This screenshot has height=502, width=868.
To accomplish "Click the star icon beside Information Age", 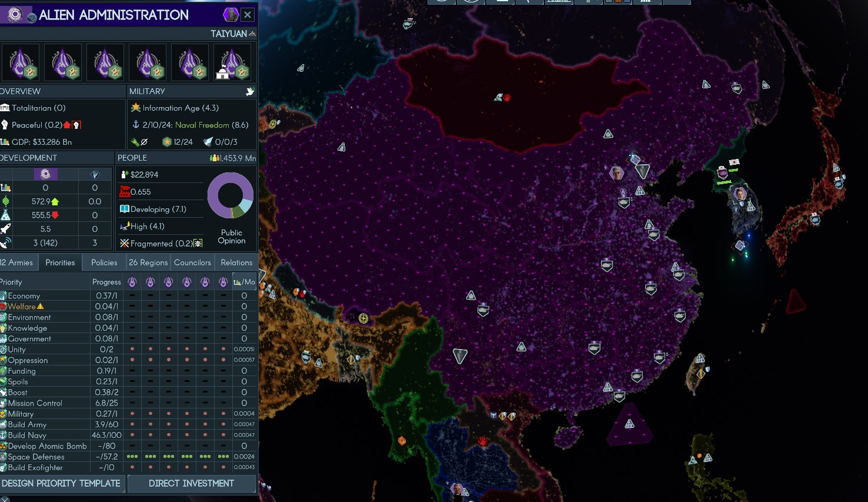I will click(136, 108).
